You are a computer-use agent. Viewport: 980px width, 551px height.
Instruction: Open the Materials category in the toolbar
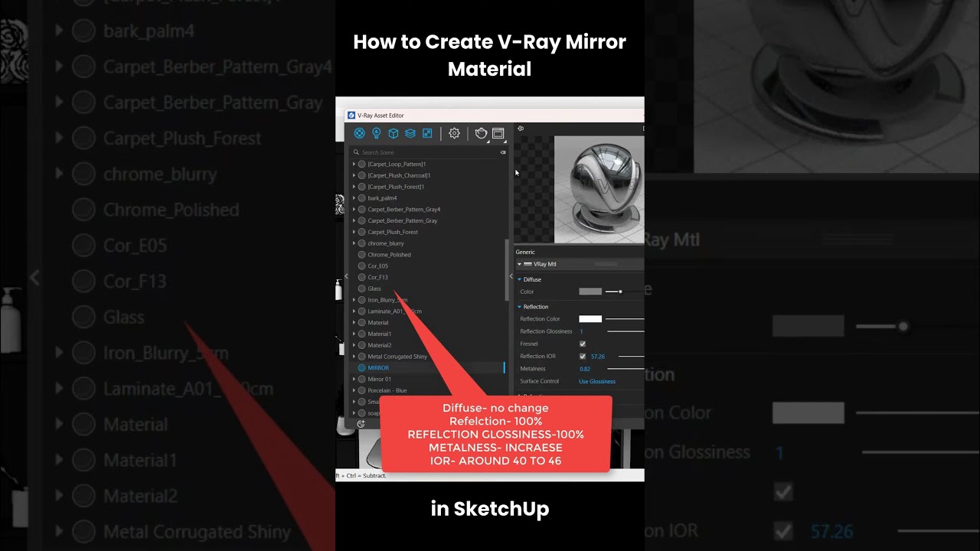click(x=359, y=133)
